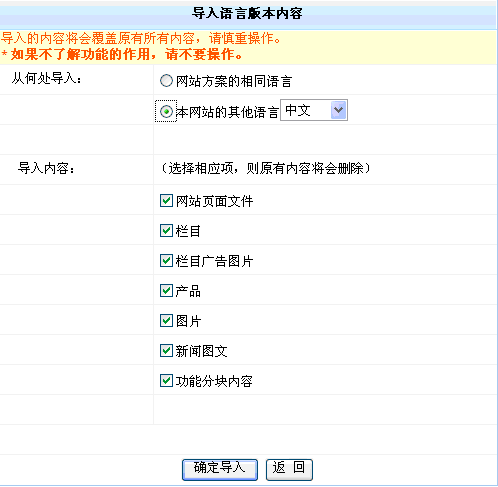Uncheck the 网站页面文件 checkbox

166,201
